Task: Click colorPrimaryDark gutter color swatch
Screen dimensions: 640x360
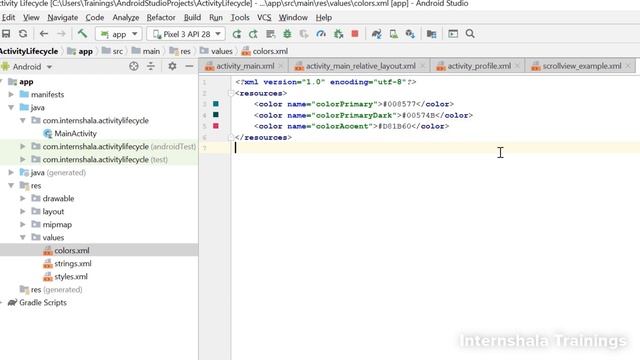Action: point(216,115)
